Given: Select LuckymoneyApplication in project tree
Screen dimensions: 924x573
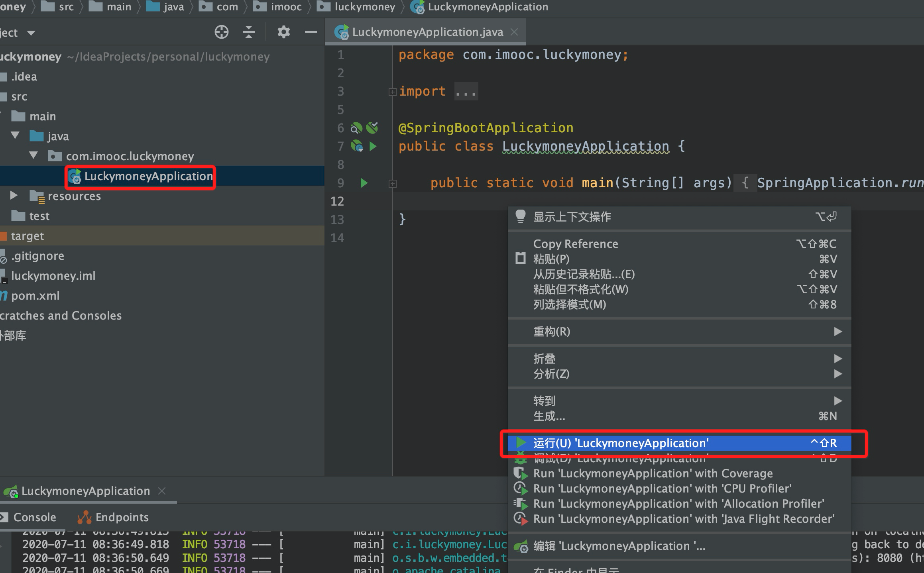Looking at the screenshot, I should 148,176.
